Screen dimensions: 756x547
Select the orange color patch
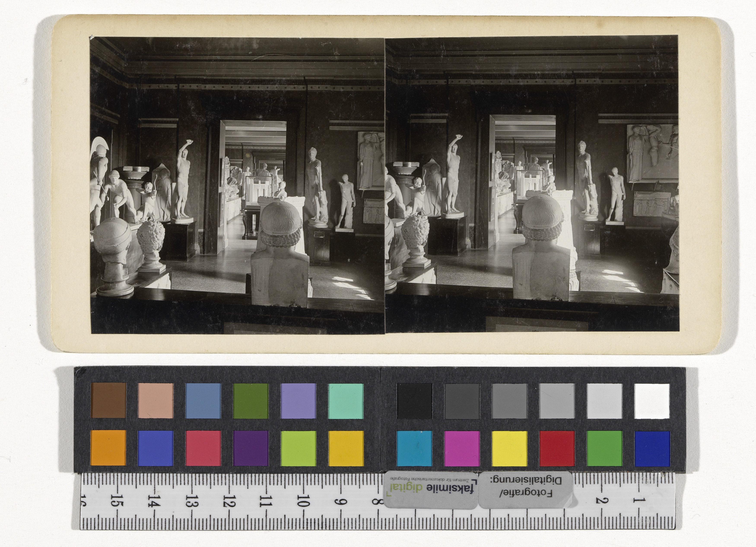108,448
